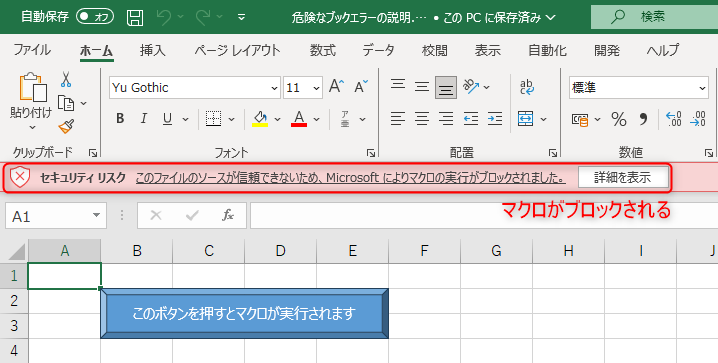Viewport: 718px width, 363px height.
Task: Toggle Bold formatting
Action: point(120,119)
